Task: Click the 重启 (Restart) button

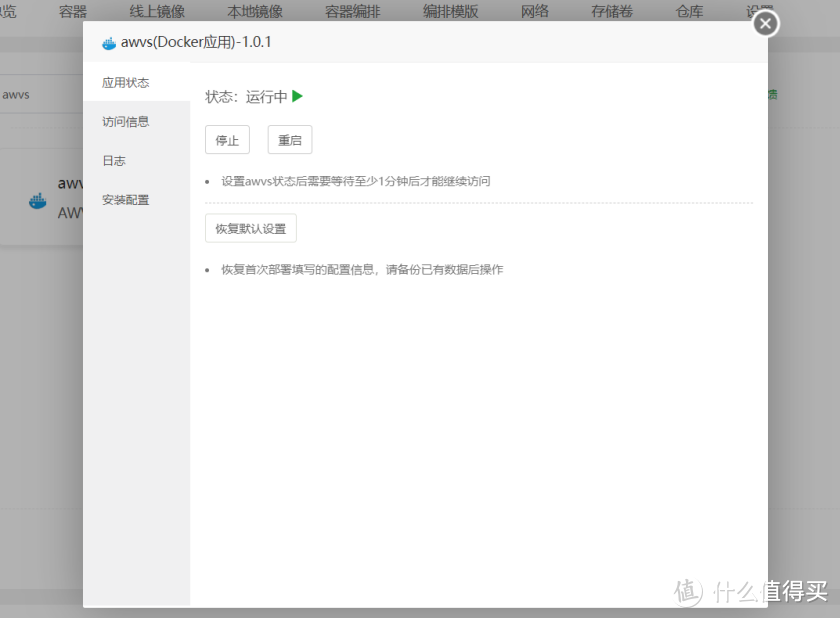Action: [289, 139]
